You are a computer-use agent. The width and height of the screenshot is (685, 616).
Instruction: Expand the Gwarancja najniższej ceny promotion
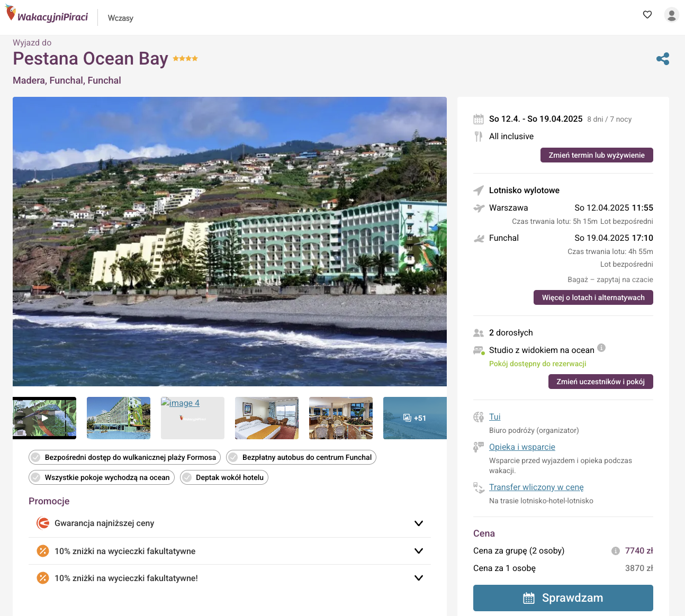tap(419, 523)
